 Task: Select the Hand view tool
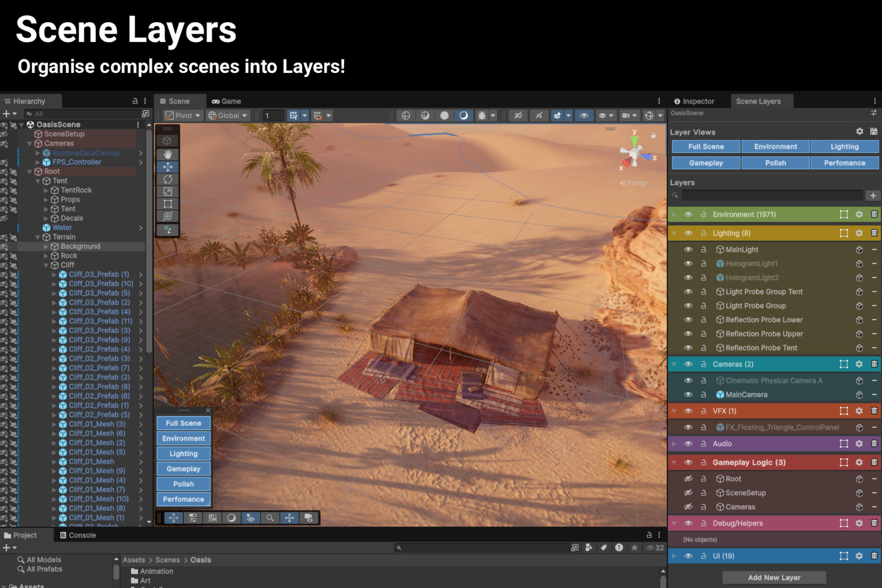pyautogui.click(x=168, y=154)
